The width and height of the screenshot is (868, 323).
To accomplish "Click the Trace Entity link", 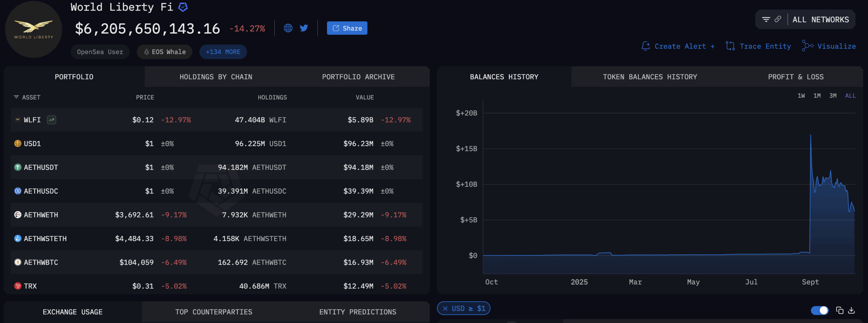I will point(758,46).
